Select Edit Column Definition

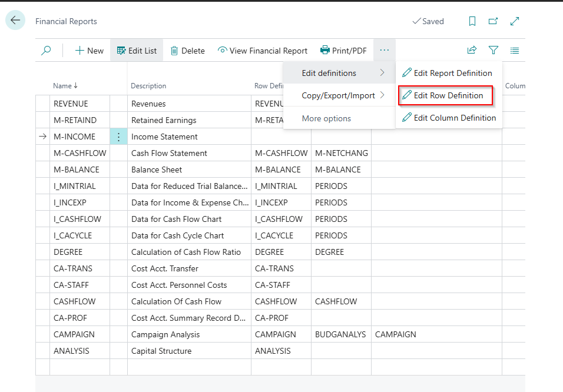click(x=449, y=118)
